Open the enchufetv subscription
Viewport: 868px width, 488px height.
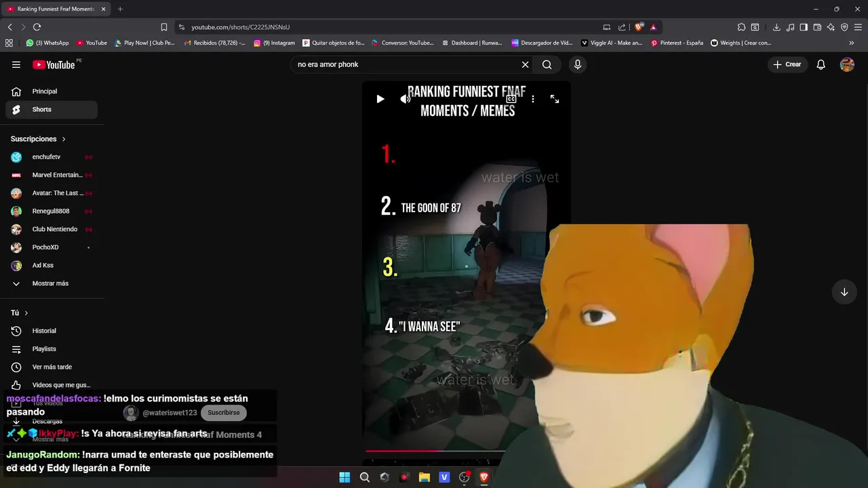[52, 157]
